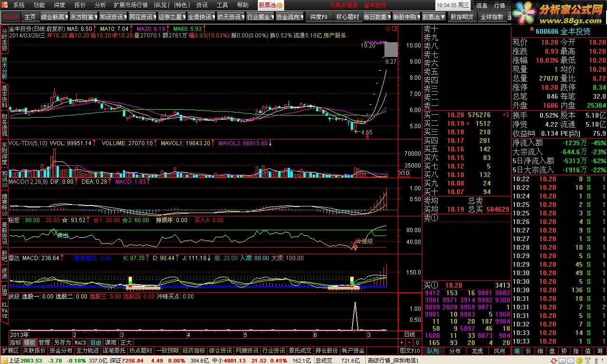607x364 pixels.
Task: Click the 另存为 tab below the chart
Action: (62, 342)
